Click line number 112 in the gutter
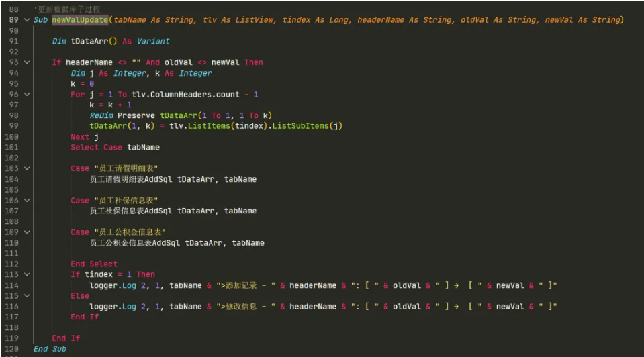The width and height of the screenshot is (644, 357). 11,264
